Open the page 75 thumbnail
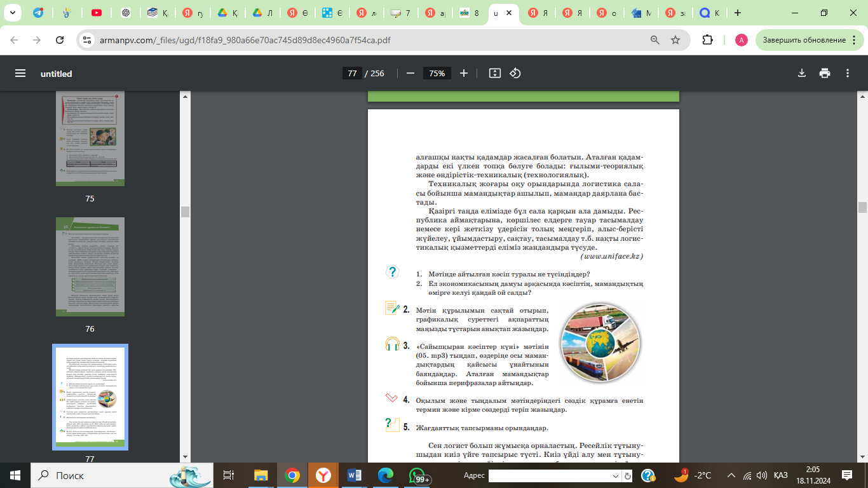 [90, 139]
